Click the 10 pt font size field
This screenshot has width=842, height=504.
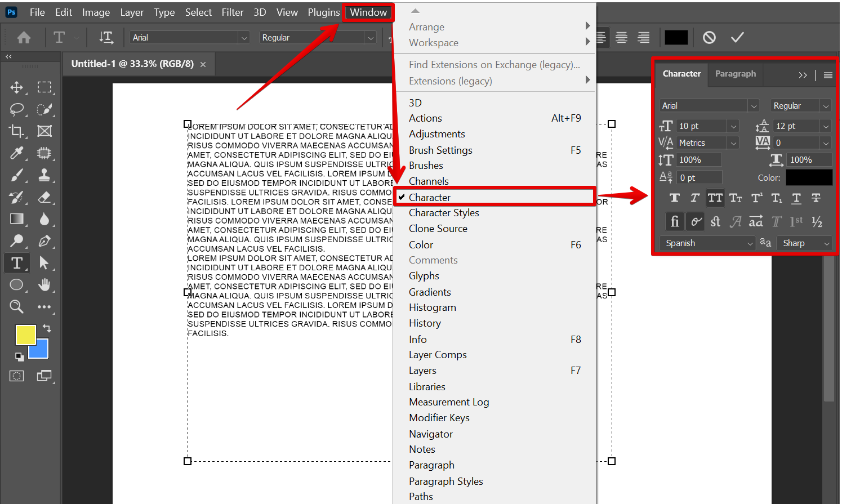pyautogui.click(x=701, y=126)
